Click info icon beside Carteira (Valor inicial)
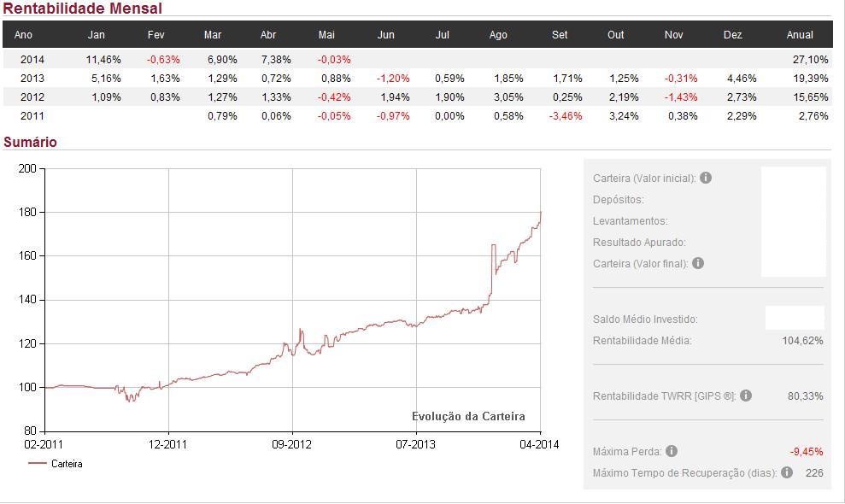The width and height of the screenshot is (845, 504). tap(706, 179)
